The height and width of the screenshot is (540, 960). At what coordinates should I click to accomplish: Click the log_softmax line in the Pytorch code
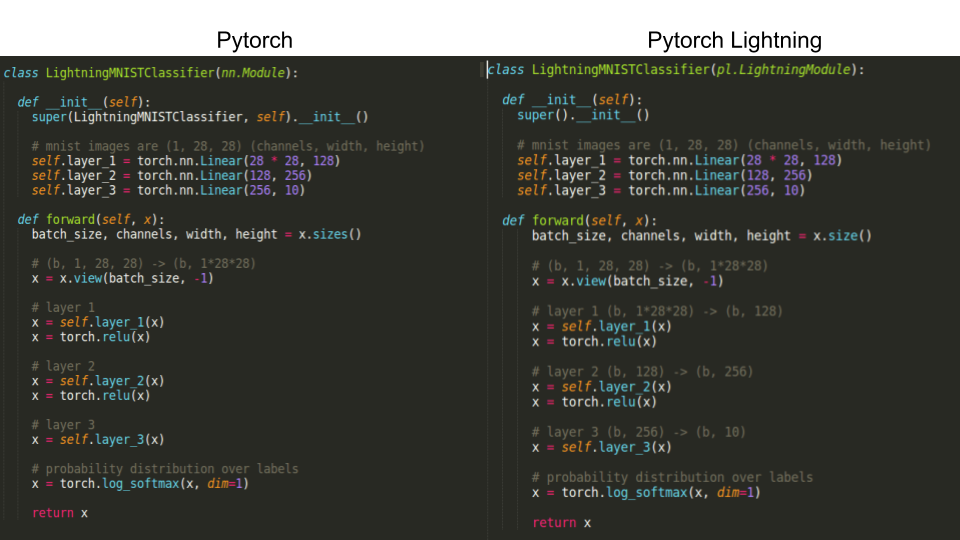coord(140,484)
